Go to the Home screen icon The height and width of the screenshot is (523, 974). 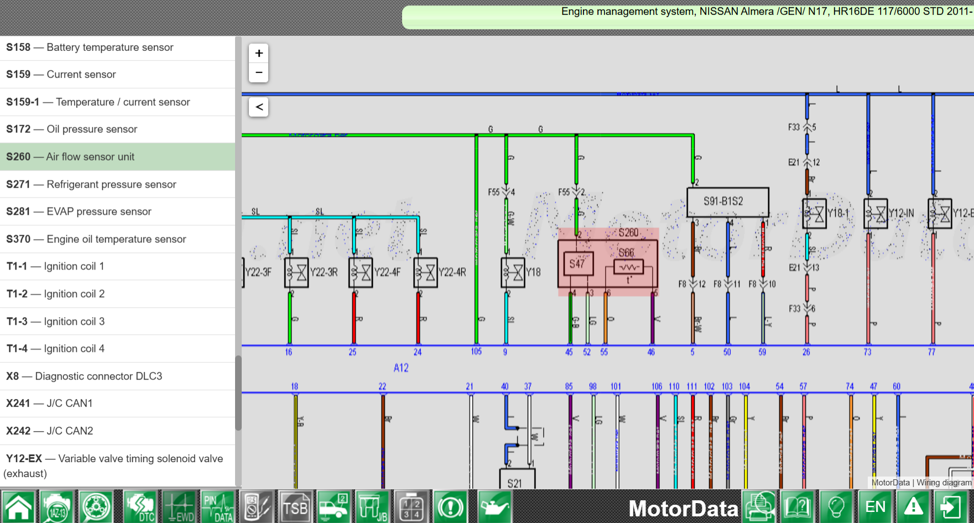(19, 506)
